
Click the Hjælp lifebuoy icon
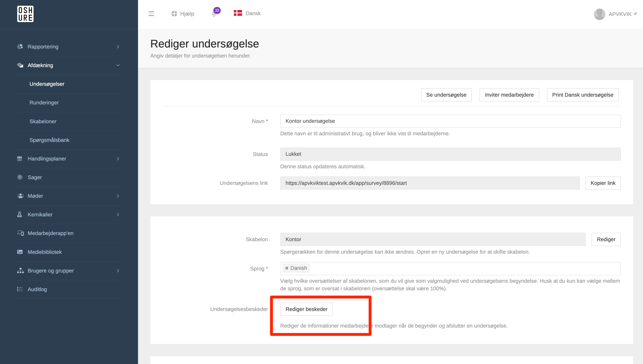tap(174, 14)
